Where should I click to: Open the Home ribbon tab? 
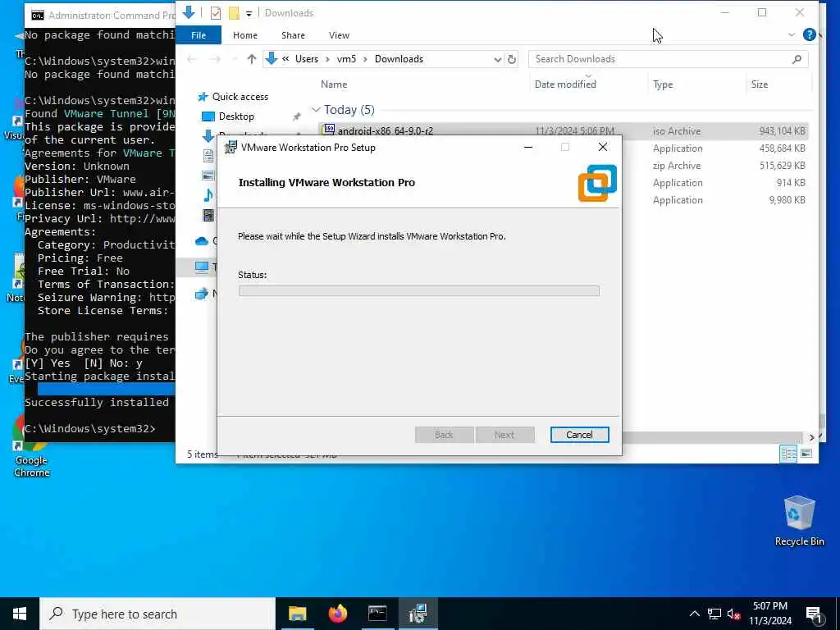pyautogui.click(x=244, y=35)
